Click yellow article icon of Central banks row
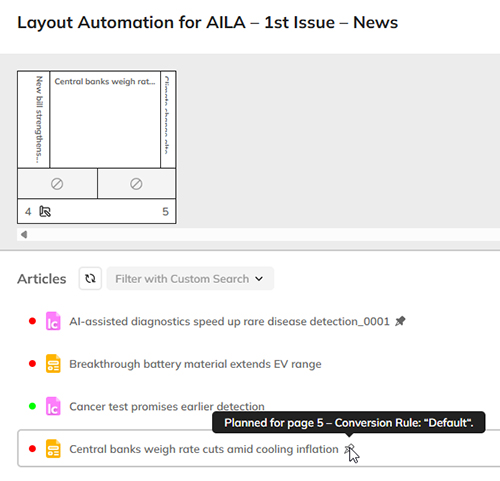 tap(53, 449)
